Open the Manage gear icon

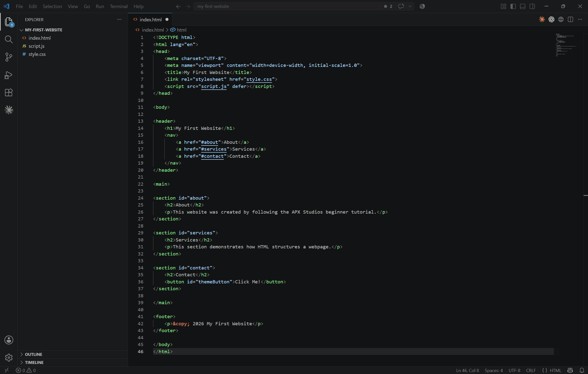(x=9, y=358)
